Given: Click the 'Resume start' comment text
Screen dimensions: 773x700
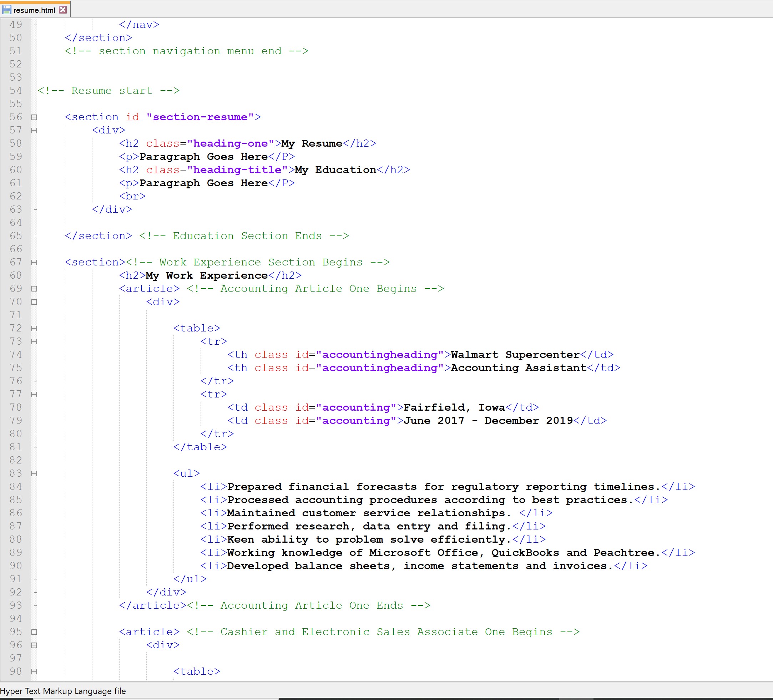Looking at the screenshot, I should tap(112, 91).
